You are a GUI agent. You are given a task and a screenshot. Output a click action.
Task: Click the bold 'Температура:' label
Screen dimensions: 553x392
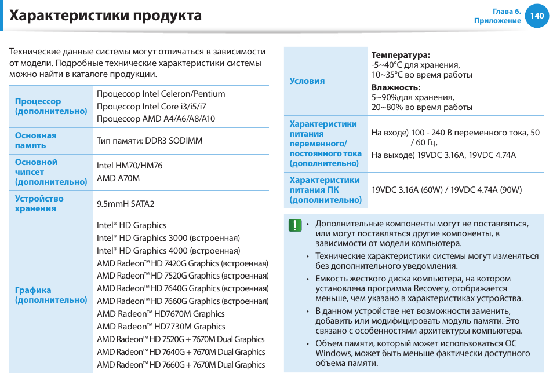[401, 55]
